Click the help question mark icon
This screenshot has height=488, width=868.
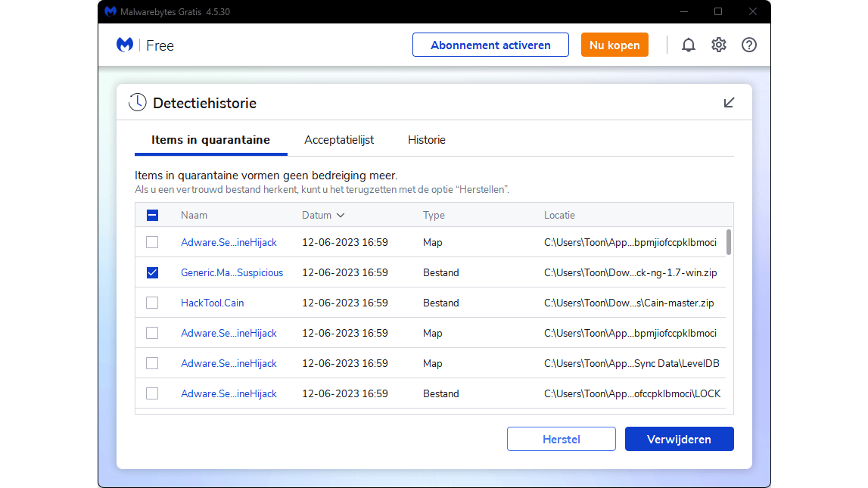click(x=749, y=45)
